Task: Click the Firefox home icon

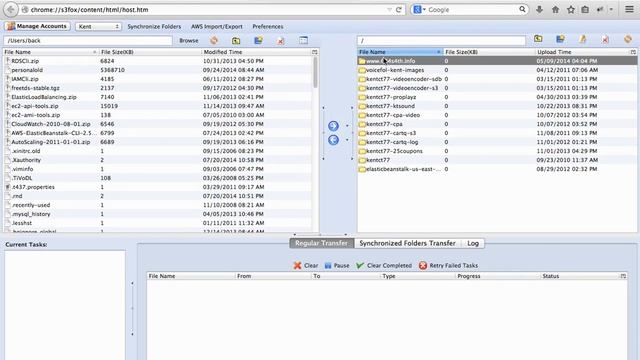Action: click(x=555, y=9)
